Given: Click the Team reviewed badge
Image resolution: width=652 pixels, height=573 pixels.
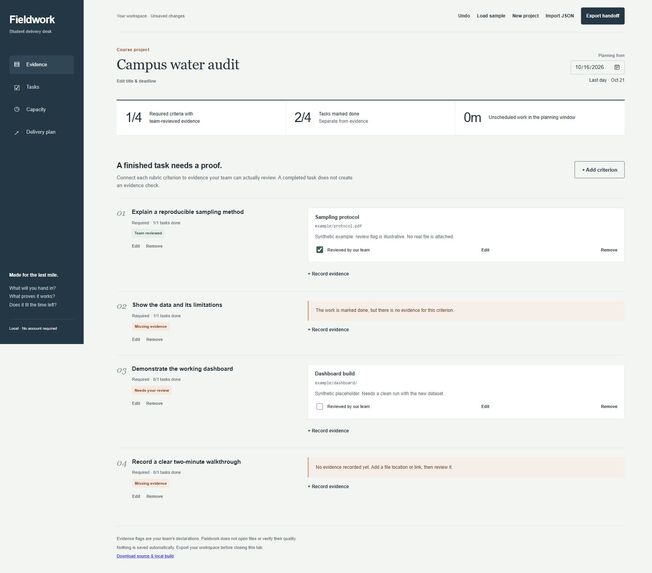Looking at the screenshot, I should point(148,233).
